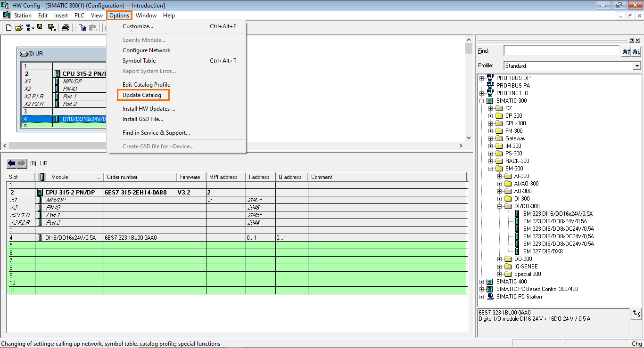Click the back arrow above the slot table
Viewport: 644px width, 348px height.
(x=12, y=163)
